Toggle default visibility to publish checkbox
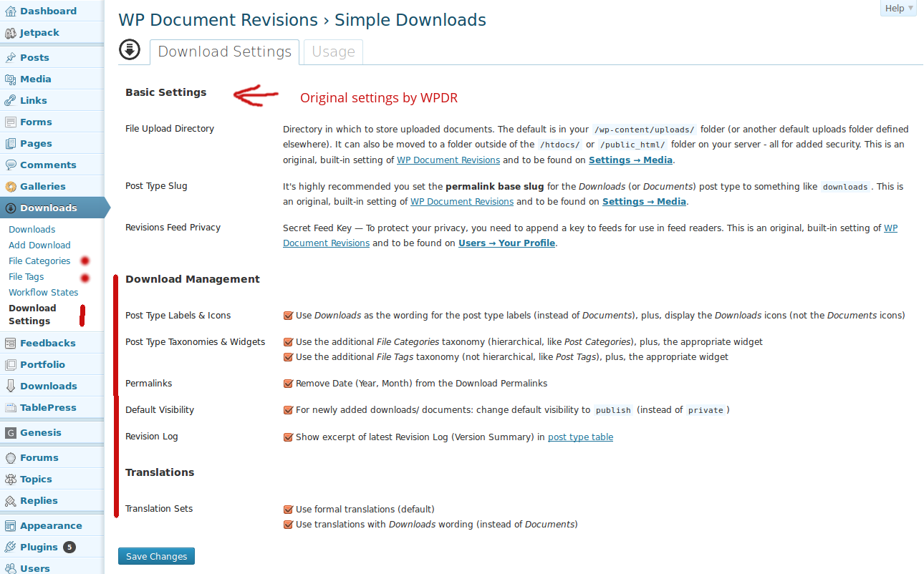The width and height of the screenshot is (924, 574). [289, 410]
